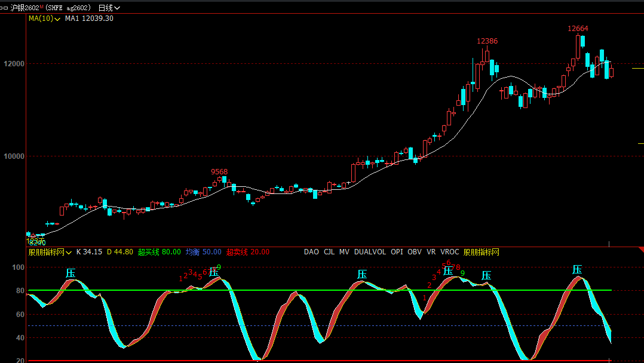644x363 pixels.
Task: Switch to the DAO indicator tab
Action: point(311,252)
